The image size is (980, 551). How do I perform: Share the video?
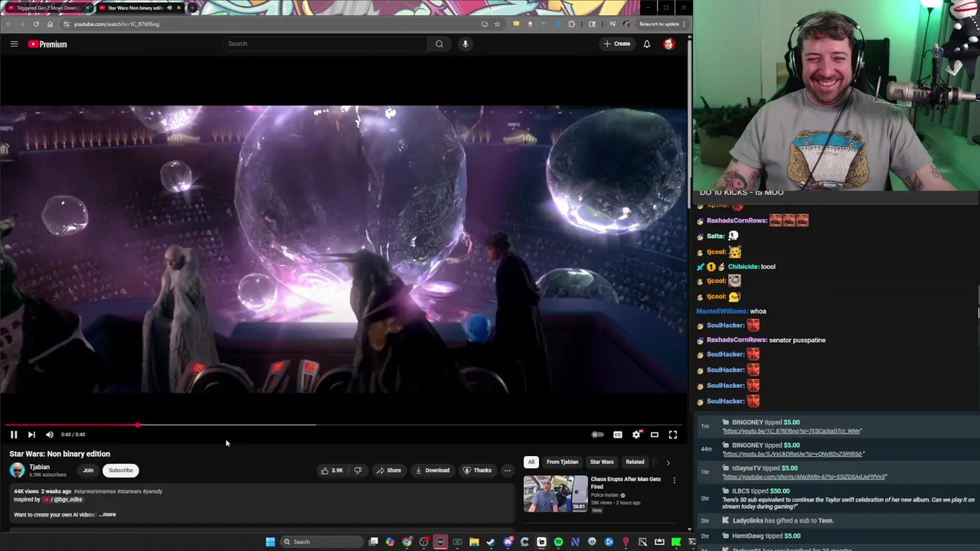(x=389, y=471)
